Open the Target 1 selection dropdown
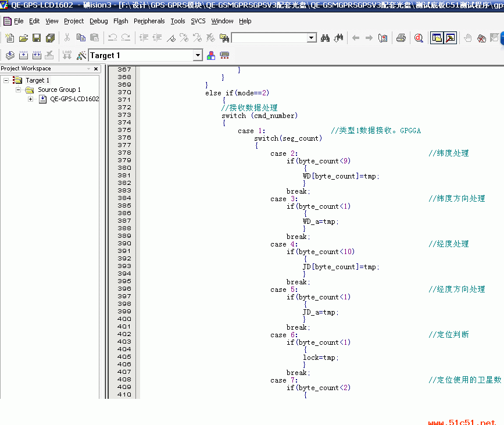Image resolution: width=504 pixels, height=425 pixels. click(x=198, y=55)
